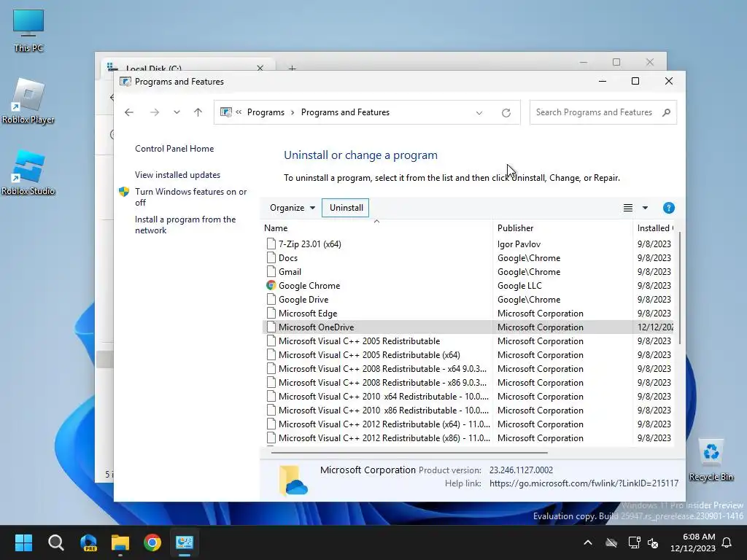Viewport: 747px width, 560px height.
Task: Refresh the Programs and Features list
Action: 506,113
